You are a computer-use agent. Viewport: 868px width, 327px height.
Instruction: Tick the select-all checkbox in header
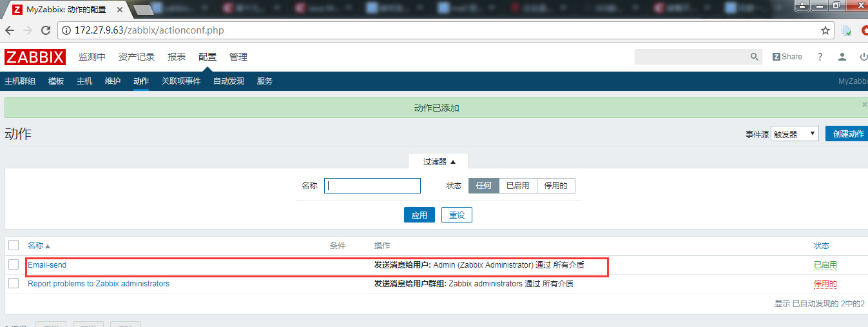click(14, 245)
